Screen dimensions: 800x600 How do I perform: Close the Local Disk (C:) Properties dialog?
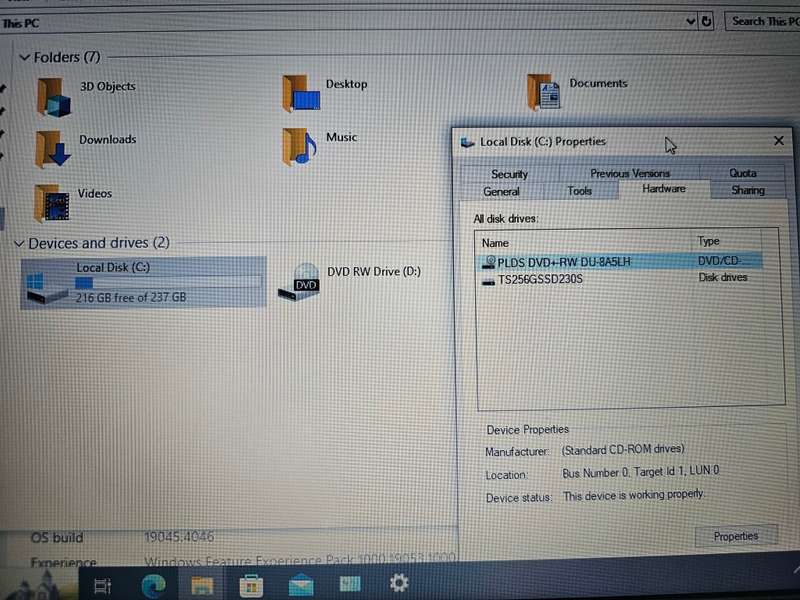point(779,141)
